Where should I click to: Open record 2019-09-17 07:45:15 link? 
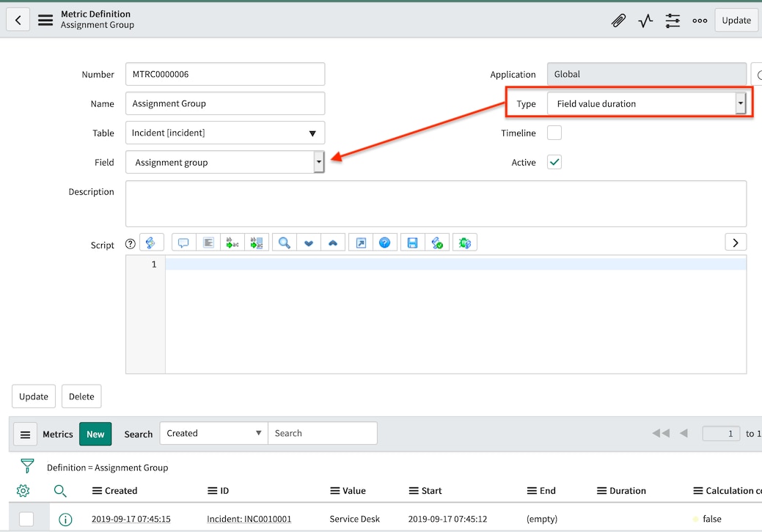click(131, 519)
